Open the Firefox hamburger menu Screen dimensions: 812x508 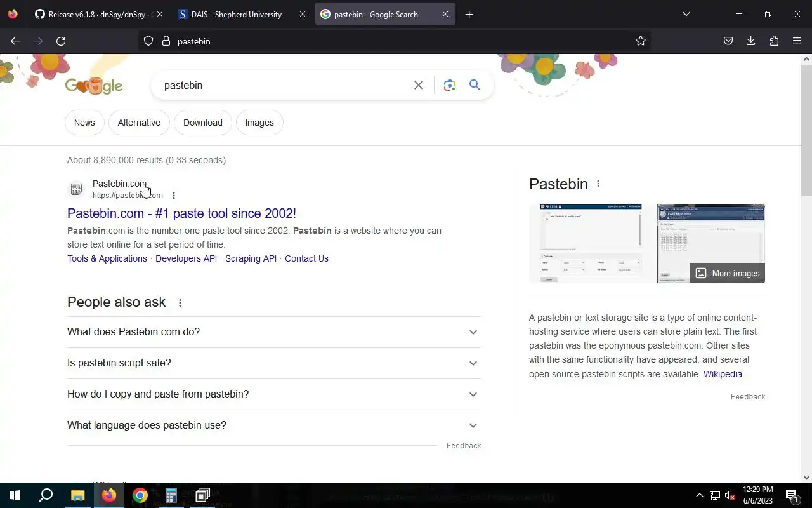pyautogui.click(x=797, y=41)
